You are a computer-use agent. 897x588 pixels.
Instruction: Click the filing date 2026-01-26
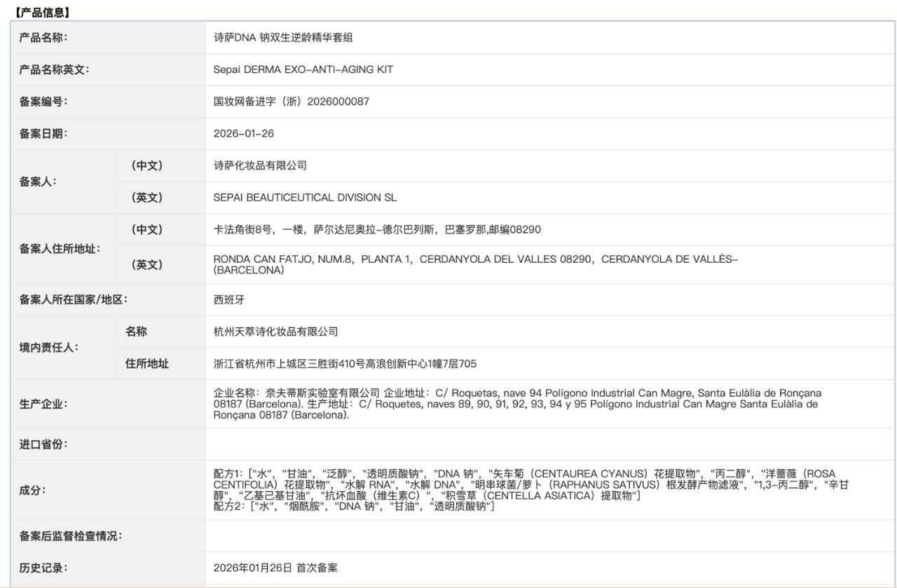pos(243,133)
